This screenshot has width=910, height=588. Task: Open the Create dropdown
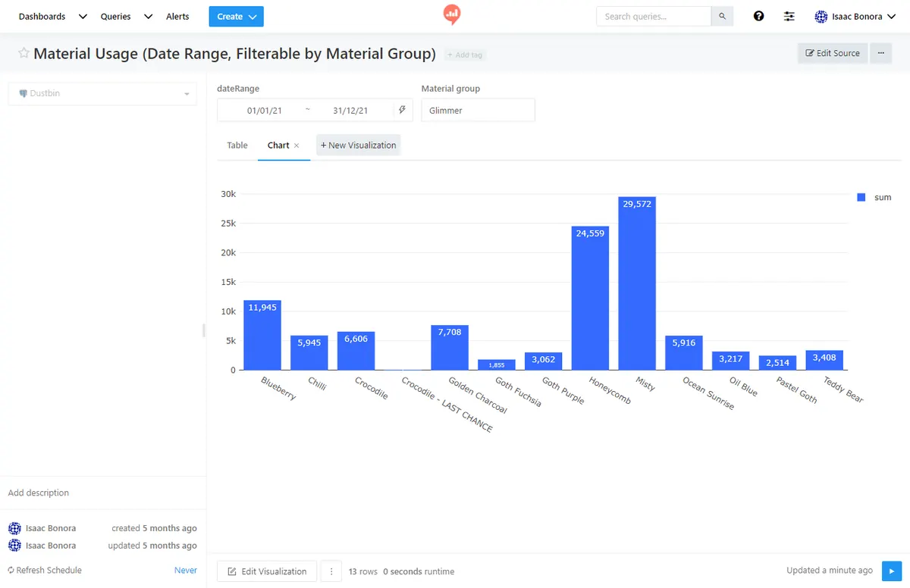pyautogui.click(x=236, y=17)
